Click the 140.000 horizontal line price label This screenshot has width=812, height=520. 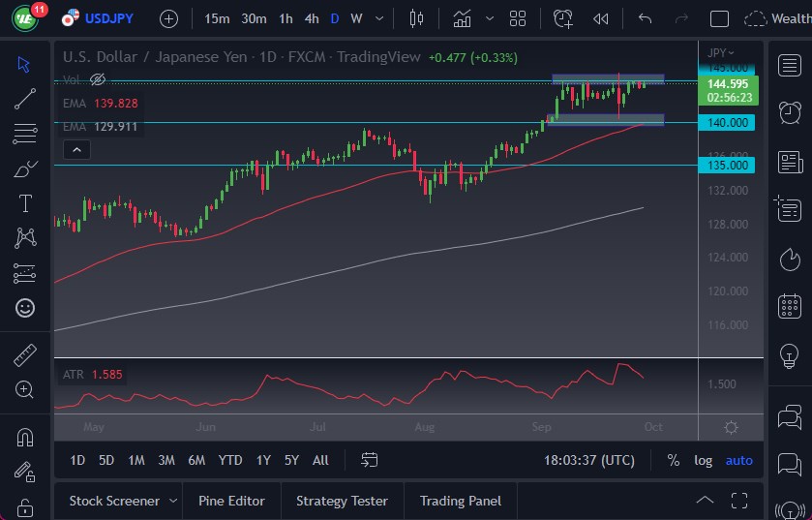727,122
